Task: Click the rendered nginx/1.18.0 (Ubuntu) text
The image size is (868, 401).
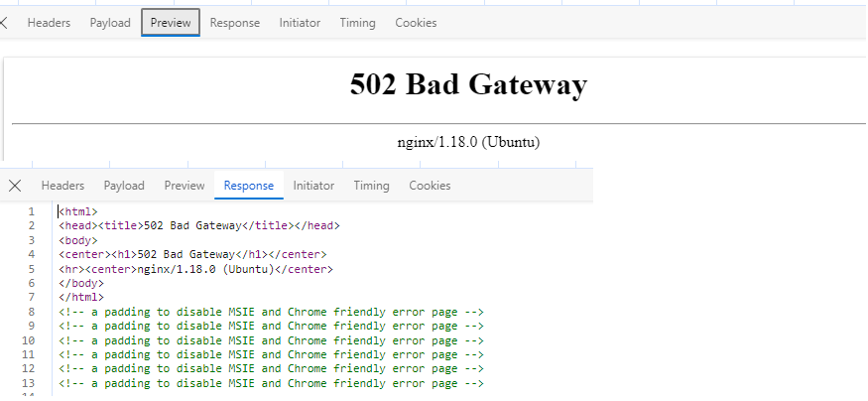Action: click(x=468, y=142)
